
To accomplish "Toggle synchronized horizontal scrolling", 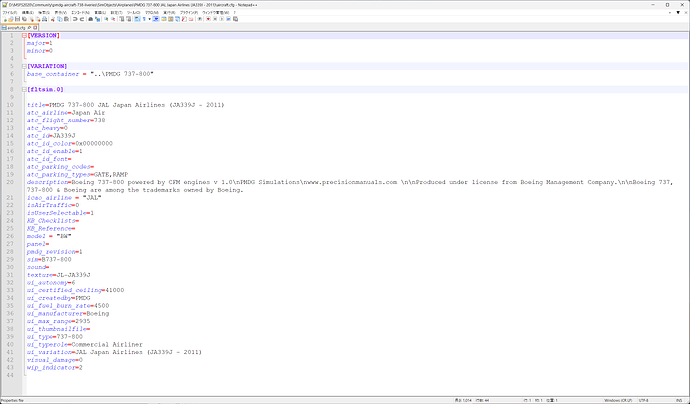I will tap(129, 19).
